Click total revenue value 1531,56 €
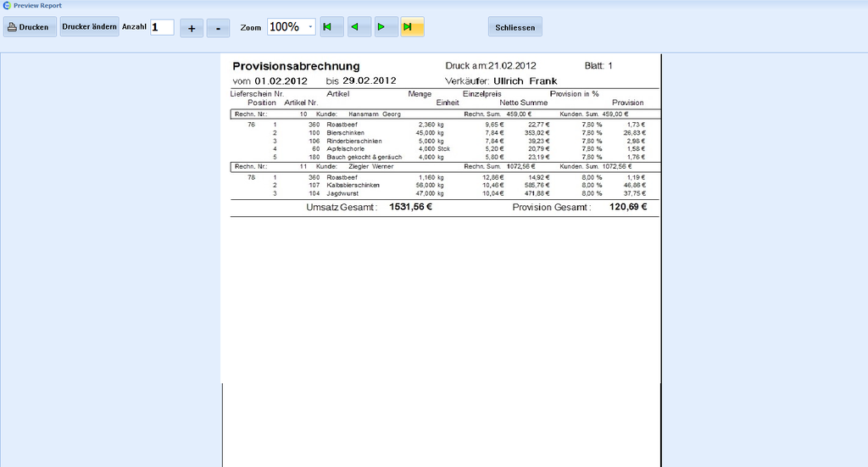868x467 pixels. pos(411,207)
